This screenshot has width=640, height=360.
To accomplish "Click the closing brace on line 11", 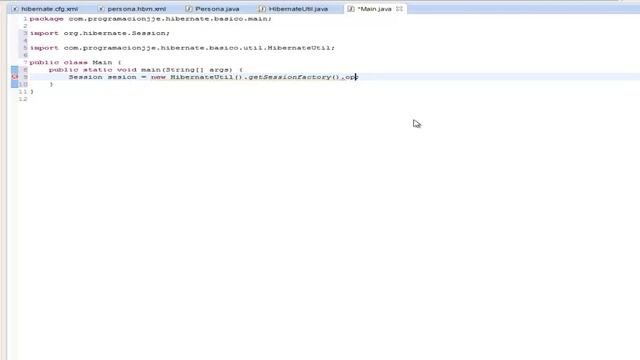I will [31, 91].
